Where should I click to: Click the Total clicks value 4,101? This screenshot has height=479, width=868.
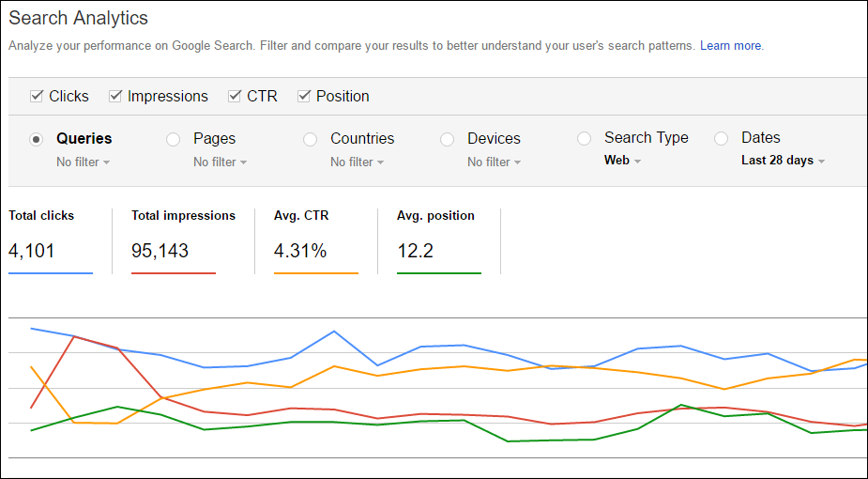(x=32, y=252)
